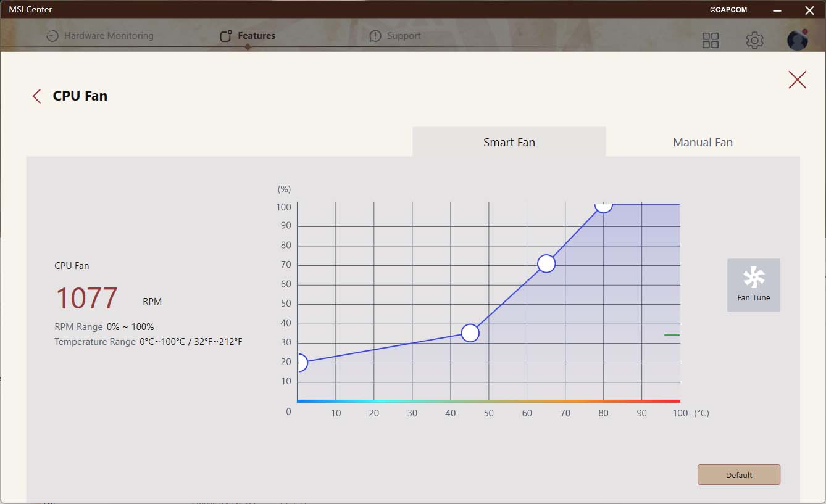Screen dimensions: 826x504
Task: Open settings via the gear icon
Action: (754, 40)
